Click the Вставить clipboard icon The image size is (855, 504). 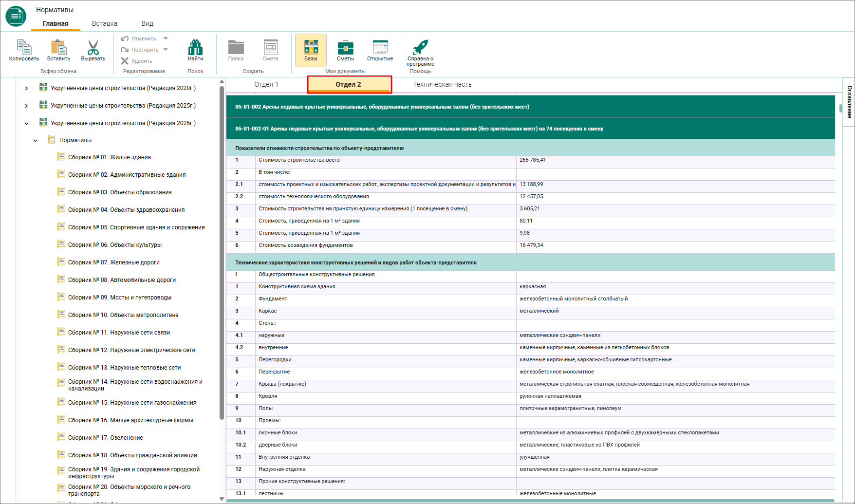pyautogui.click(x=58, y=47)
